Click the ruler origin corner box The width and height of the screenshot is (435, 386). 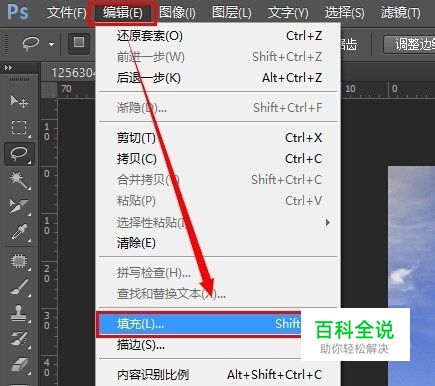(x=49, y=90)
